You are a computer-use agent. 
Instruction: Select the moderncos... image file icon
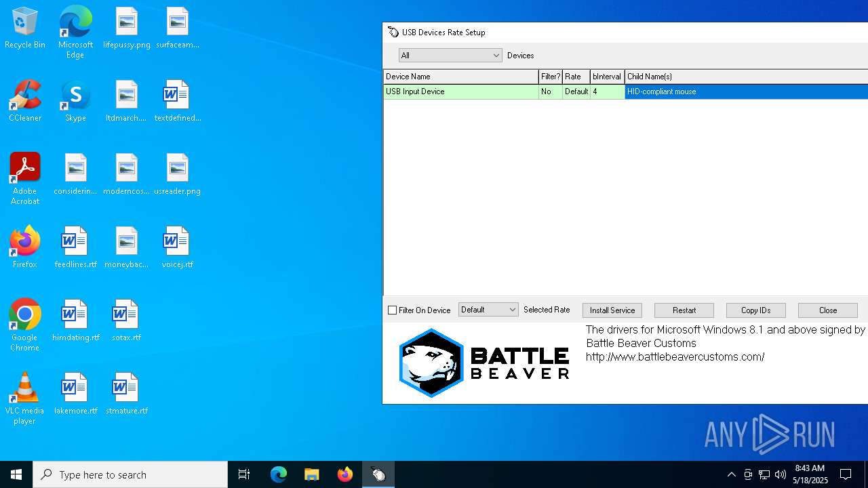[126, 175]
